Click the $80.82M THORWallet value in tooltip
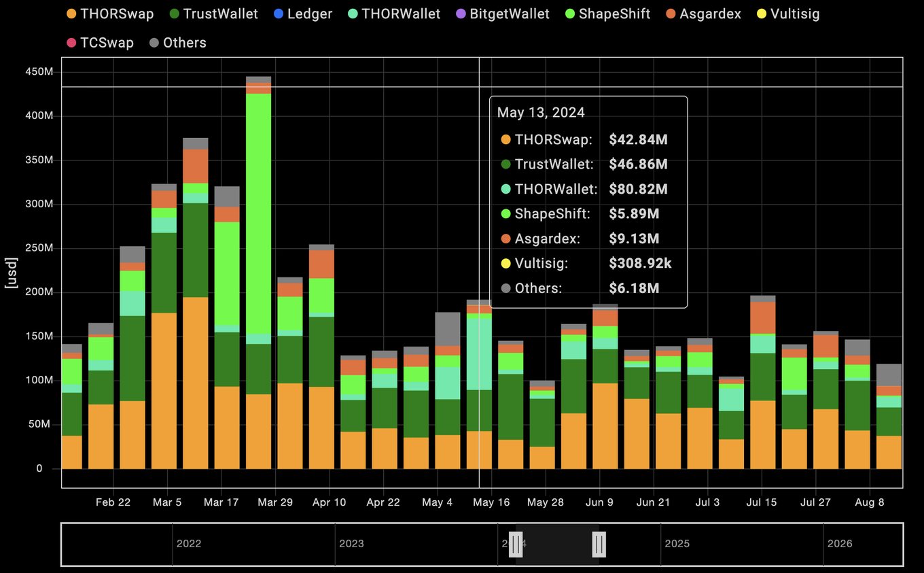The image size is (924, 573). tap(638, 189)
